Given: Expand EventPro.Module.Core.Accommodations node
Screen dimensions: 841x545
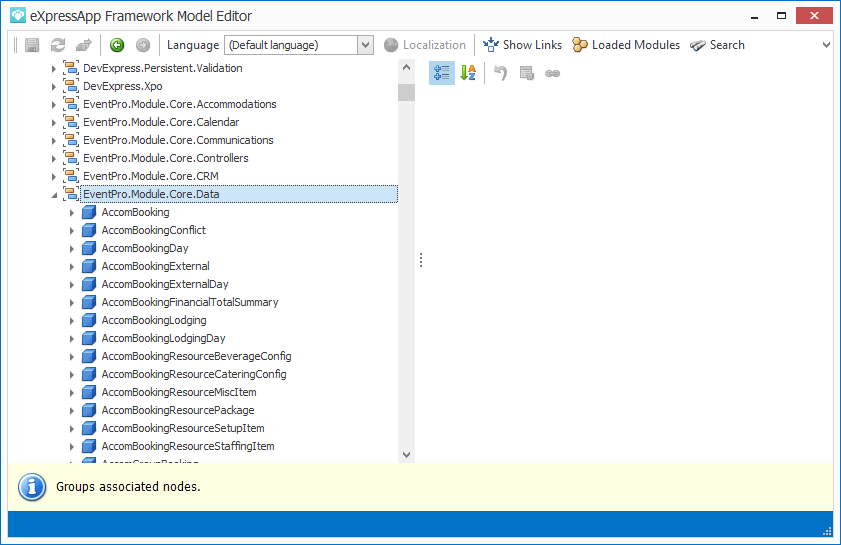Looking at the screenshot, I should pos(54,105).
